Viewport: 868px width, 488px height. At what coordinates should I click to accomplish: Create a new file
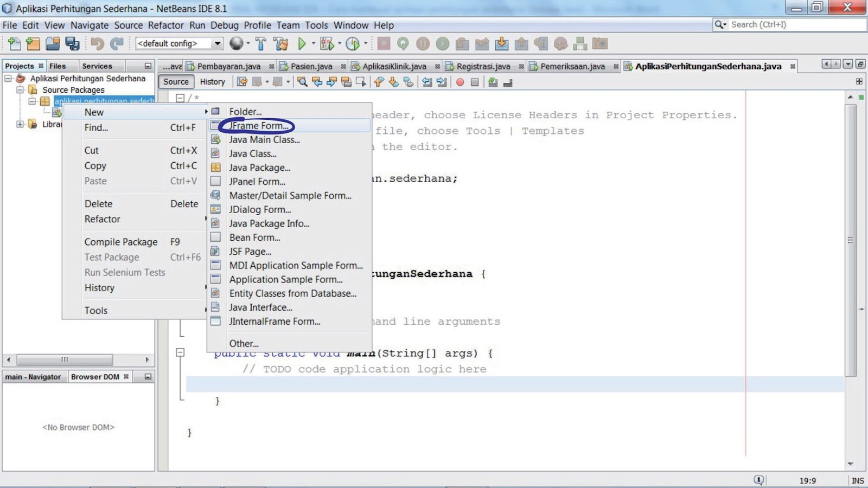pyautogui.click(x=14, y=43)
